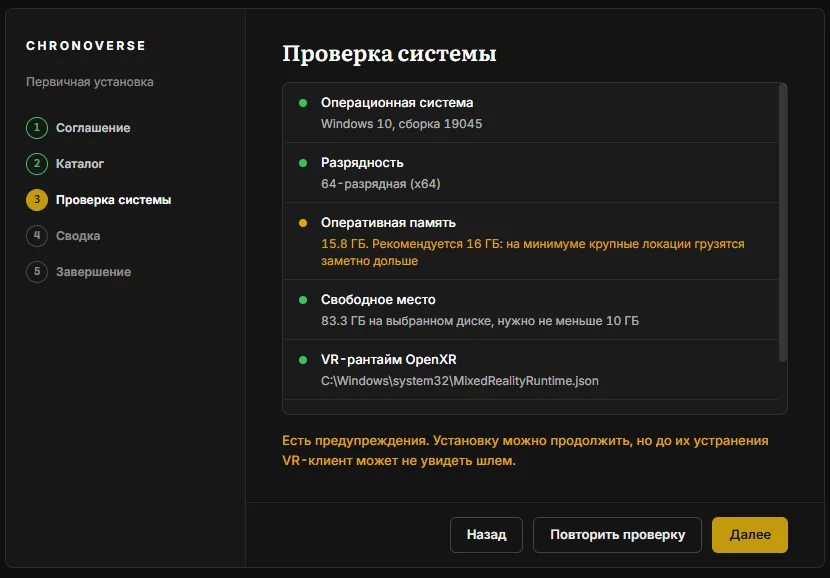The image size is (830, 578).
Task: Click the value 64-разрядная (x64)
Action: pyautogui.click(x=381, y=184)
